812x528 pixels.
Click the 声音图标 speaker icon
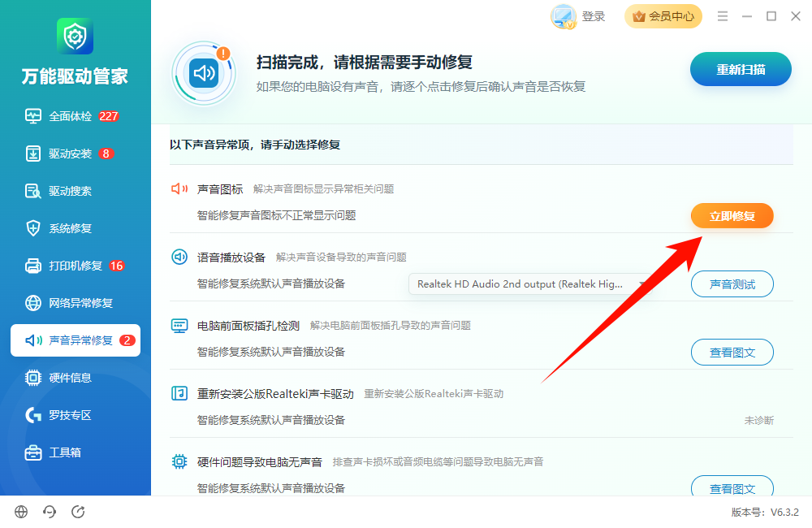179,188
